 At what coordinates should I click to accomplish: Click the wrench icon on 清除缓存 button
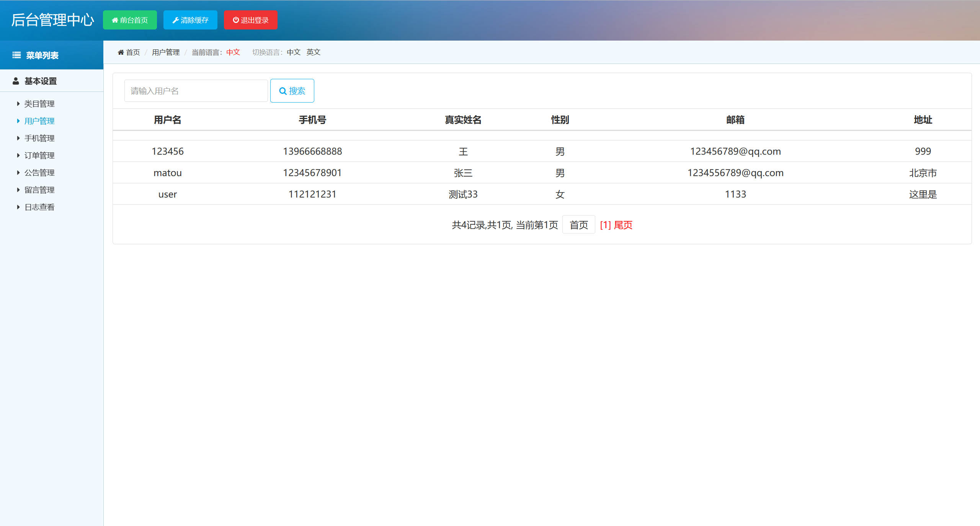[x=176, y=20]
